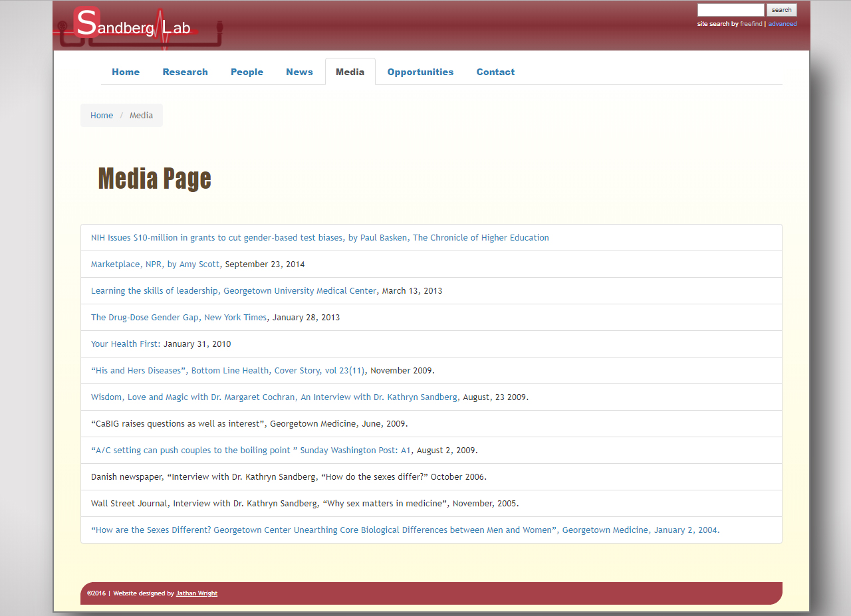Navigate to the Contact tab
The height and width of the screenshot is (616, 851).
click(495, 72)
